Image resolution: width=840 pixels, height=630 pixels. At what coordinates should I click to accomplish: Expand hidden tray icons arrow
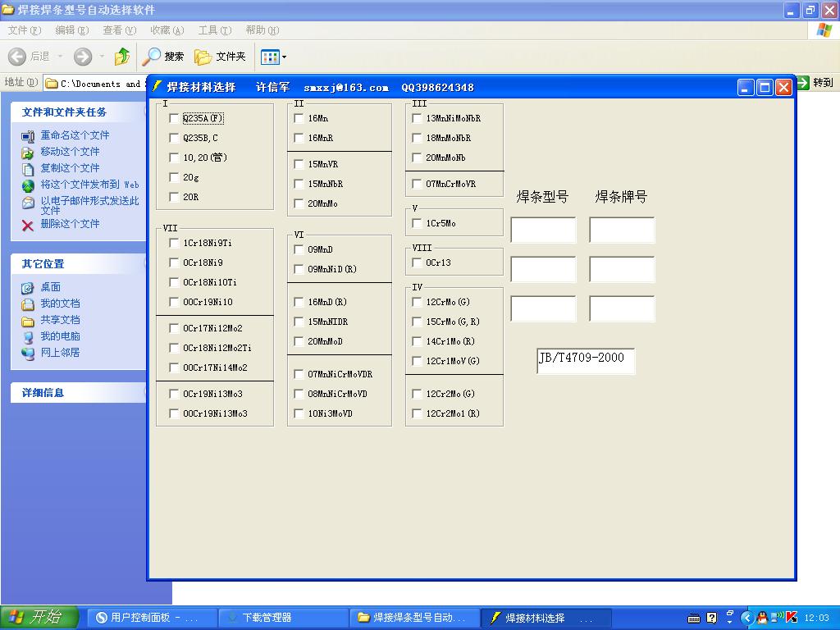click(746, 618)
